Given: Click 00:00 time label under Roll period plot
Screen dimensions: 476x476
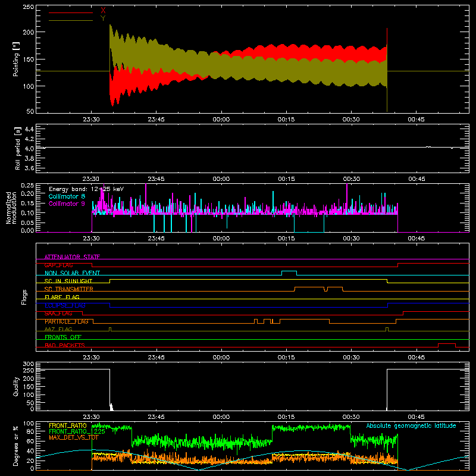Looking at the screenshot, I should [221, 179].
